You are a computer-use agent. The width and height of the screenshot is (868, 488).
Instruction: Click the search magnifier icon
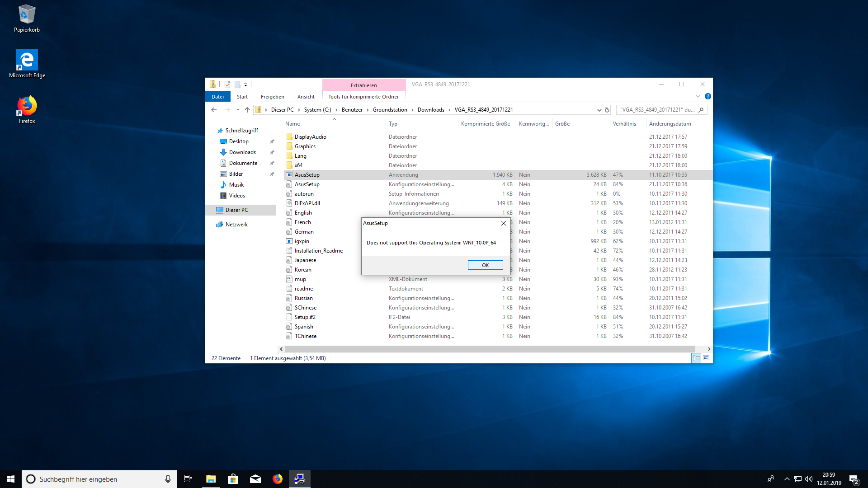(x=701, y=110)
